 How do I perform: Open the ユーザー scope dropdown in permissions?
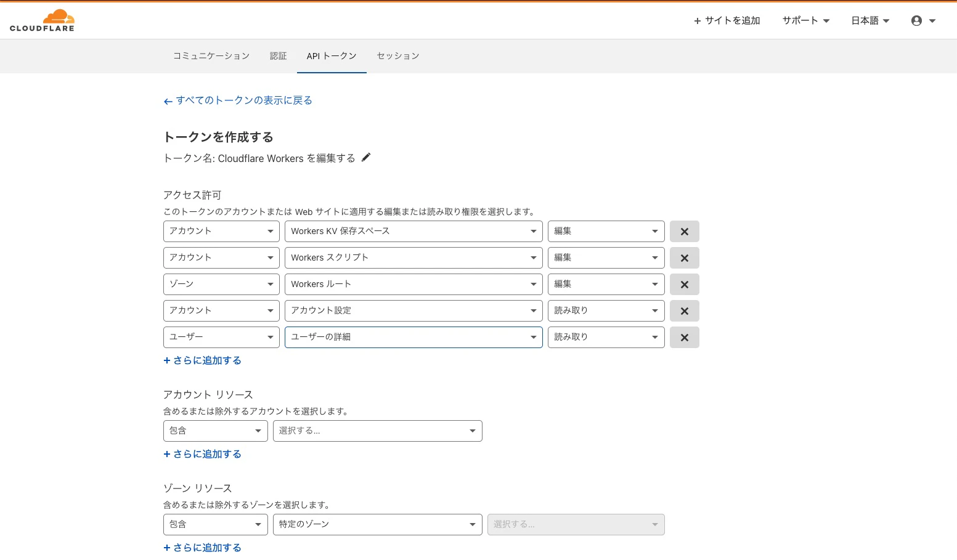pyautogui.click(x=221, y=338)
